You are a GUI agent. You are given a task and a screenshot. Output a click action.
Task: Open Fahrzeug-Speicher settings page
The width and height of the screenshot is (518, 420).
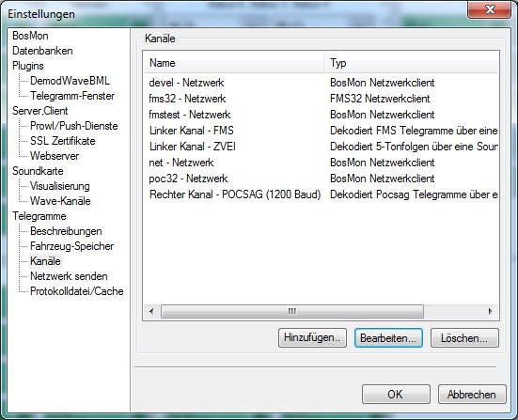point(72,246)
